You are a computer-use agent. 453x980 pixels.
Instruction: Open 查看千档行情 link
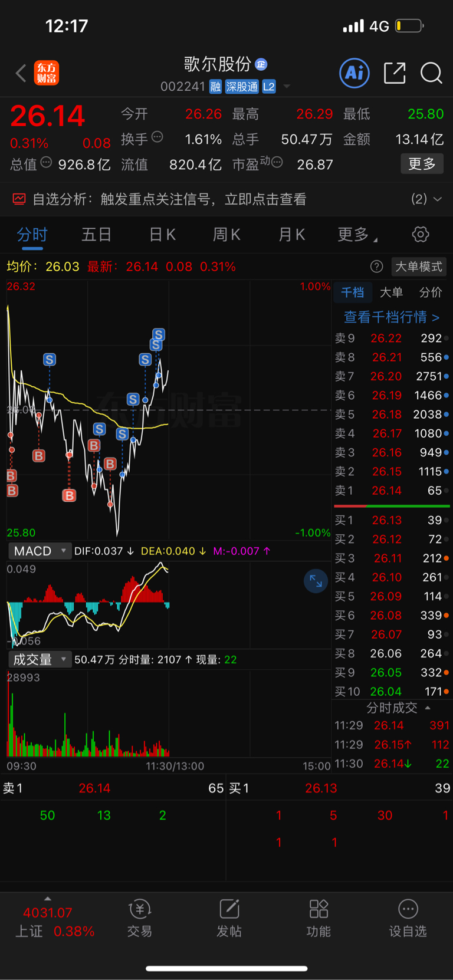coord(392,317)
